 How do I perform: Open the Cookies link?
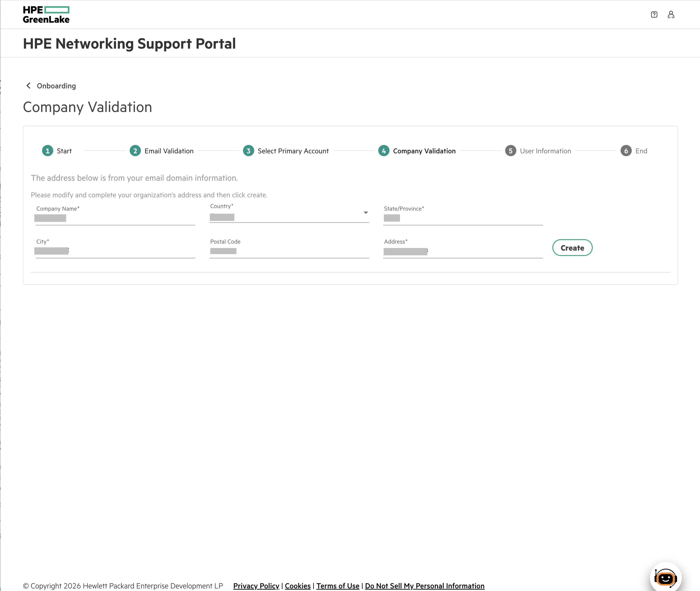coord(298,586)
